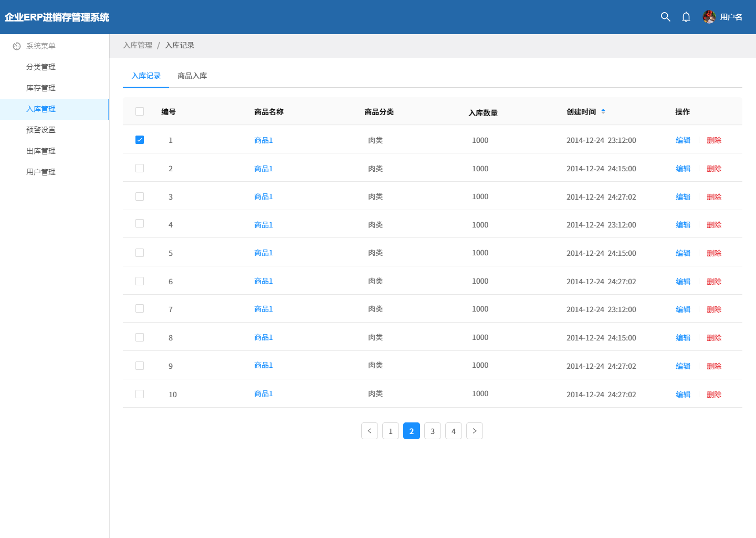Go to previous page arrow
This screenshot has width=756, height=538.
click(x=370, y=431)
